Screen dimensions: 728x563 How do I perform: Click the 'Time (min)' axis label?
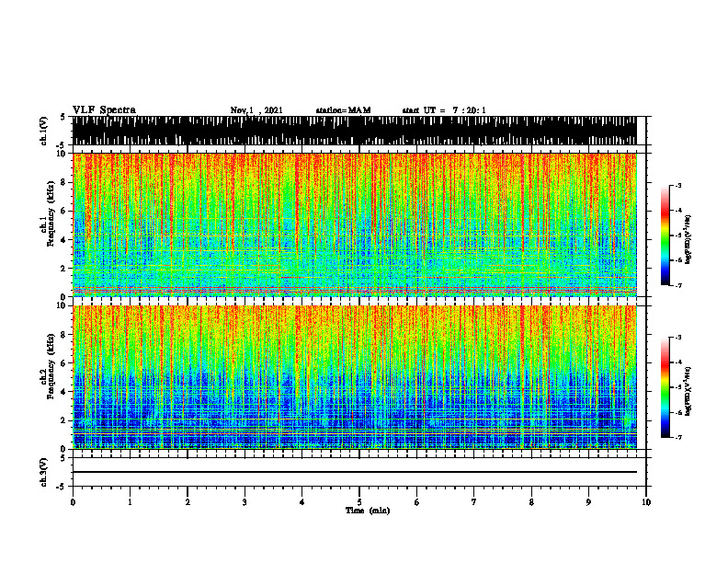[x=368, y=511]
